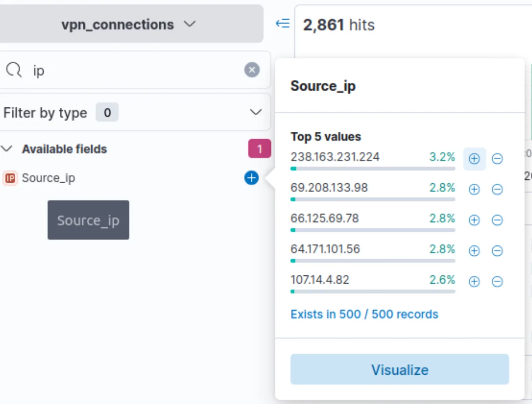The image size is (532, 404).
Task: Collapse the fields sidebar
Action: [283, 24]
